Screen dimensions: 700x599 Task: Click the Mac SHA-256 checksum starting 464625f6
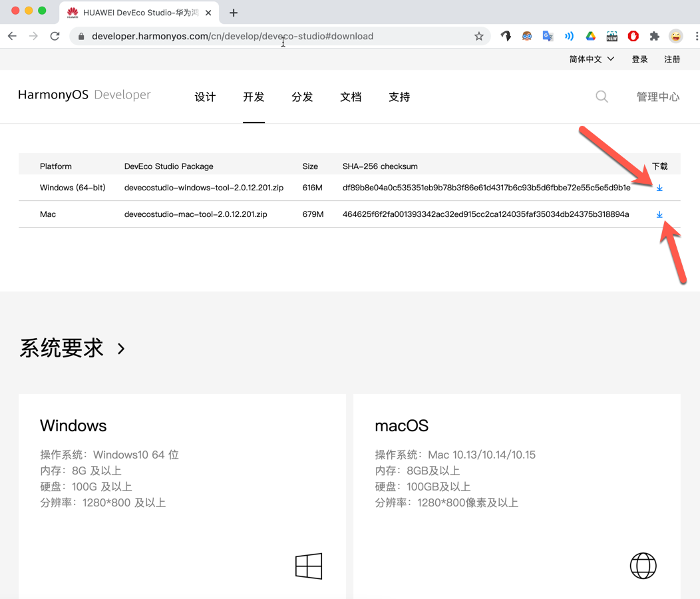click(x=486, y=214)
